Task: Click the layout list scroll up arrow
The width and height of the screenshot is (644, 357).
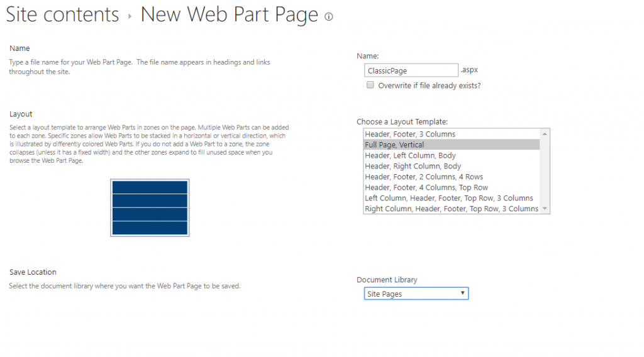Action: click(x=545, y=134)
